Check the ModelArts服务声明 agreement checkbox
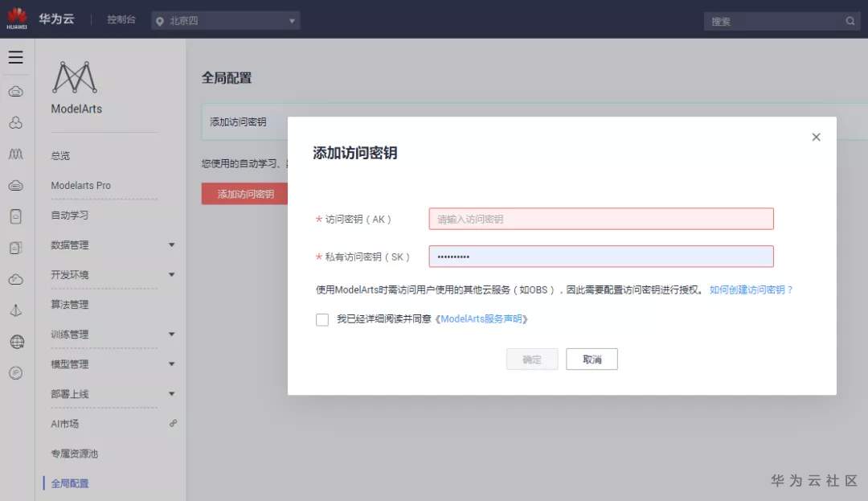Screen dimensions: 868x501 [322, 319]
